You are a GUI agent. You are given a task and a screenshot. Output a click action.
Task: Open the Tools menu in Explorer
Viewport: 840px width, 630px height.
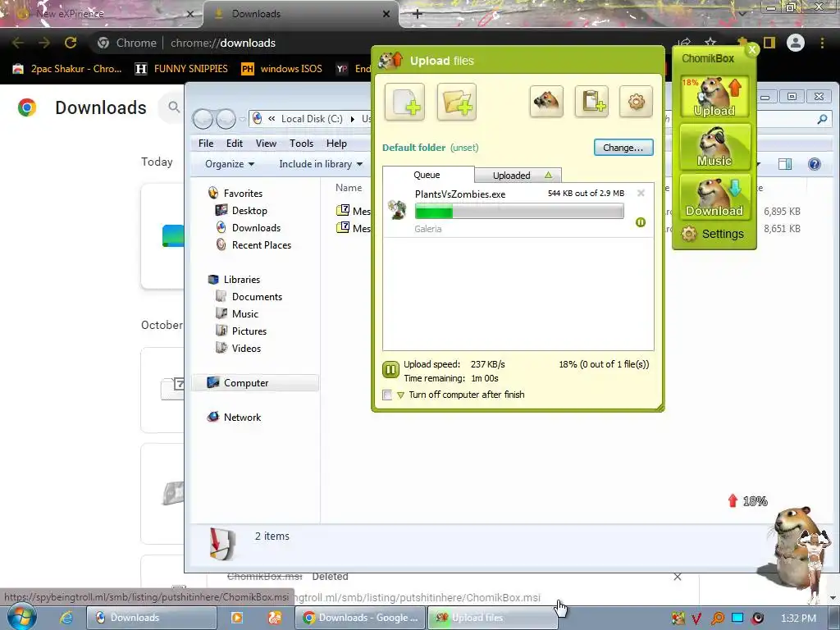[x=301, y=144]
